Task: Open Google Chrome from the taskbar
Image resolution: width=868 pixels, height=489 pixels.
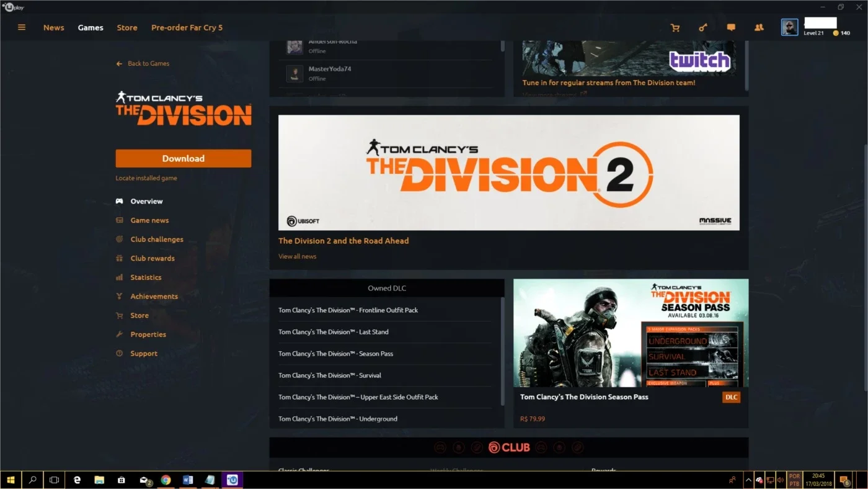Action: [166, 480]
